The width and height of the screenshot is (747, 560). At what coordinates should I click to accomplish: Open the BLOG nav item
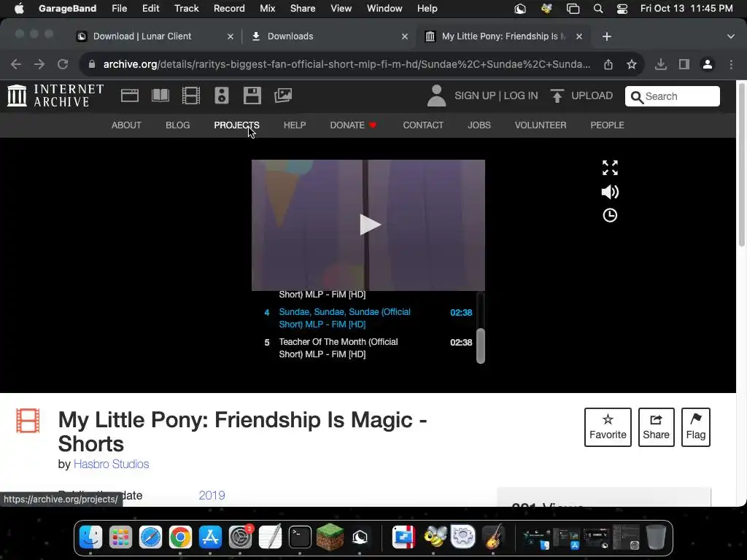[178, 125]
